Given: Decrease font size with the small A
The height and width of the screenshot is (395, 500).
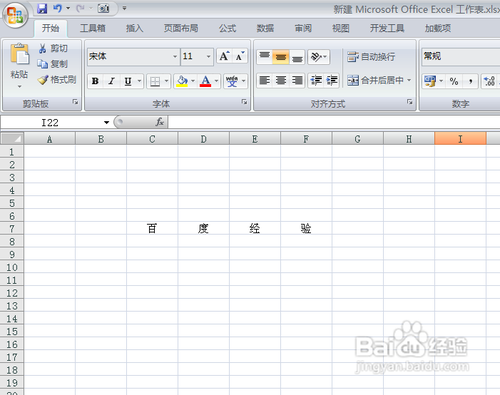Looking at the screenshot, I should [240, 56].
